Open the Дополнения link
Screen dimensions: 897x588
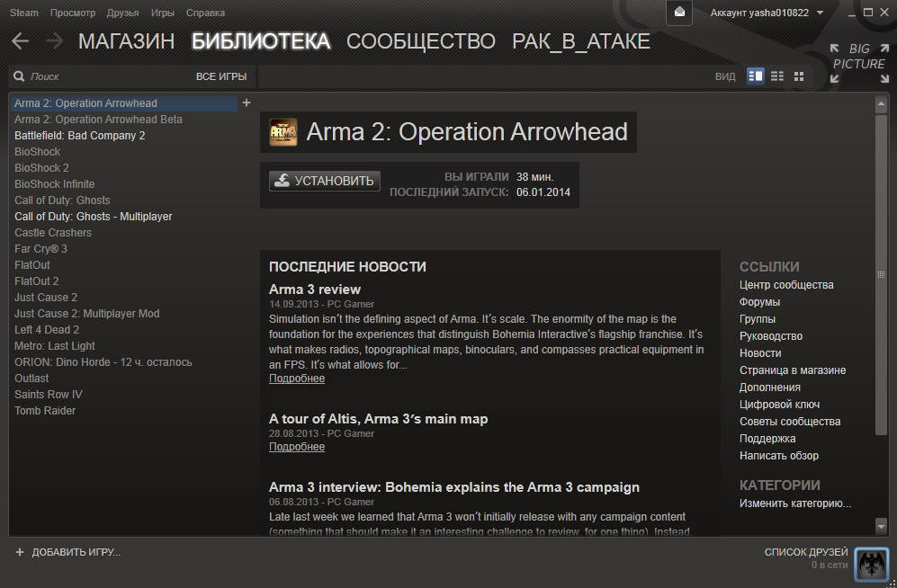770,388
